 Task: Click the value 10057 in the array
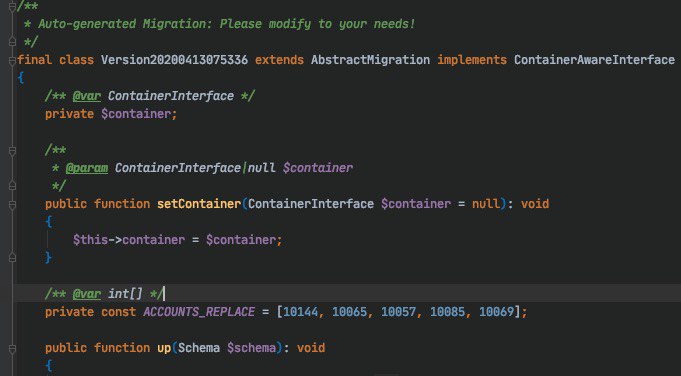tap(398, 312)
